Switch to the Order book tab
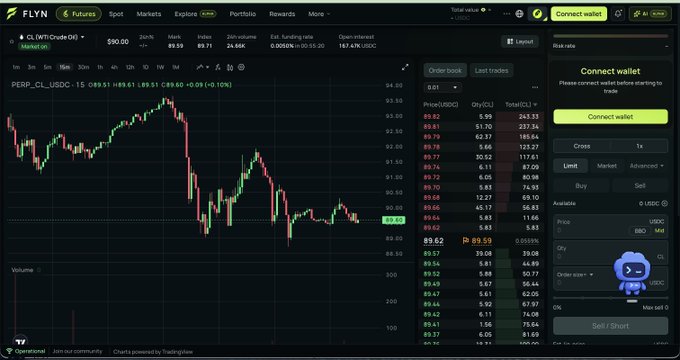 tap(445, 70)
